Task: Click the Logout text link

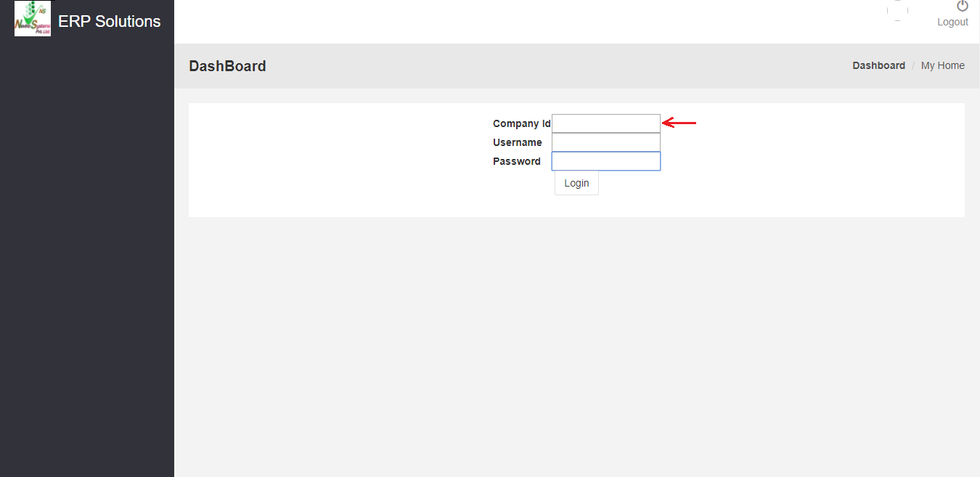Action: [952, 22]
